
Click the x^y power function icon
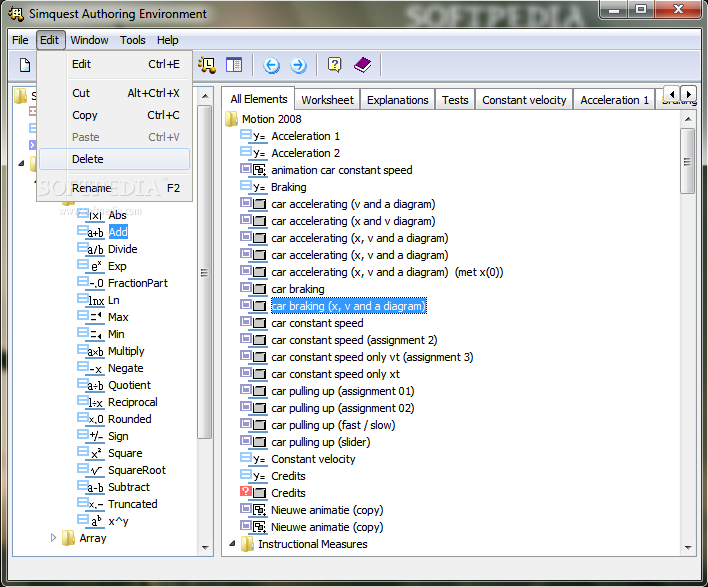pos(90,521)
